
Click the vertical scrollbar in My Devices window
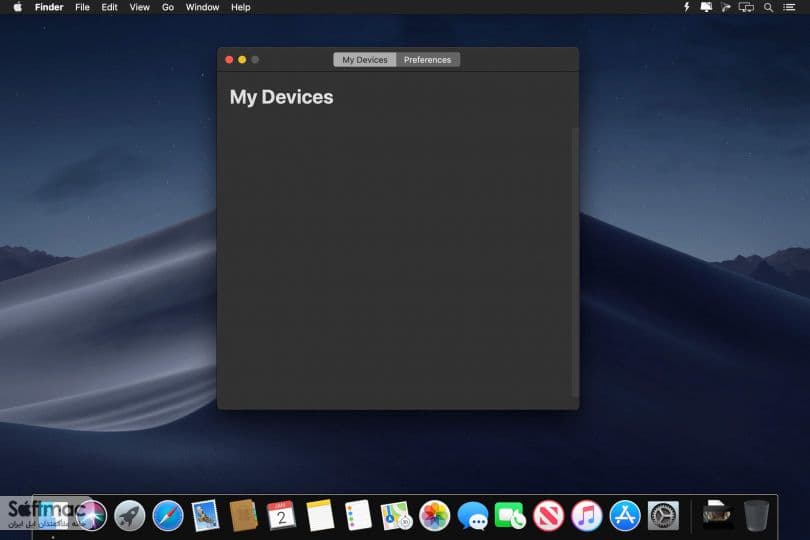click(575, 263)
